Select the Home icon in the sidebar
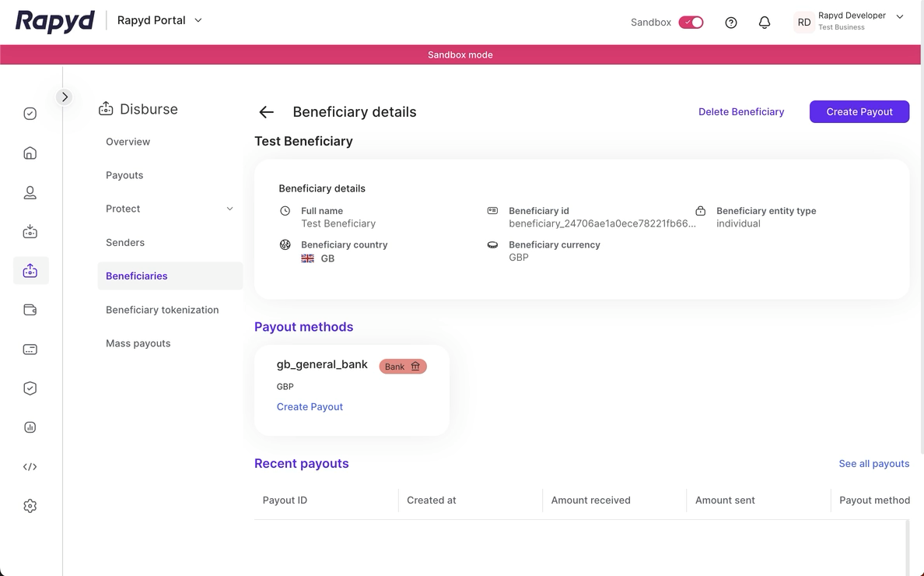The width and height of the screenshot is (924, 576). click(x=30, y=153)
